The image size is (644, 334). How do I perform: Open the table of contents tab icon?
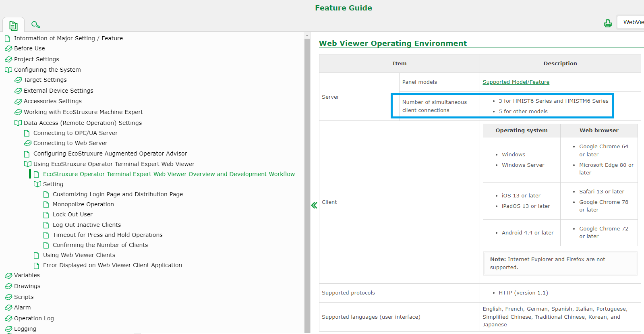tap(13, 25)
